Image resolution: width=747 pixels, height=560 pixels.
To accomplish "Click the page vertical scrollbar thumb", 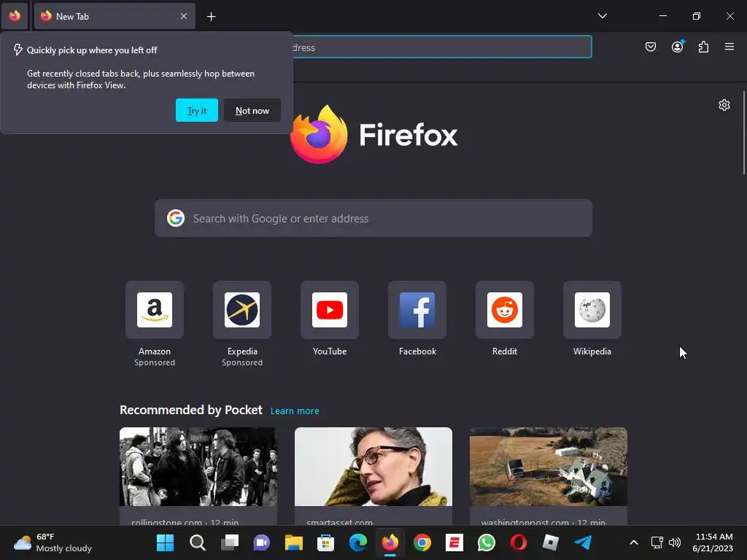I will click(x=743, y=133).
